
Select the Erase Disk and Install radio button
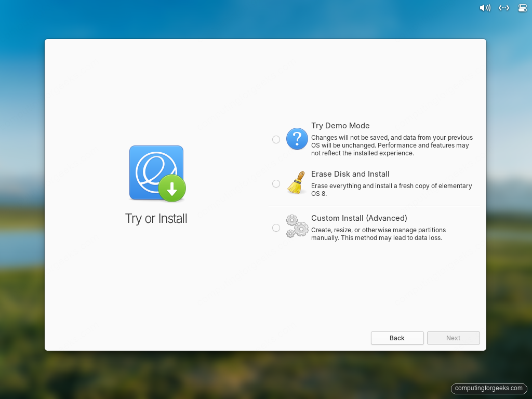click(276, 183)
